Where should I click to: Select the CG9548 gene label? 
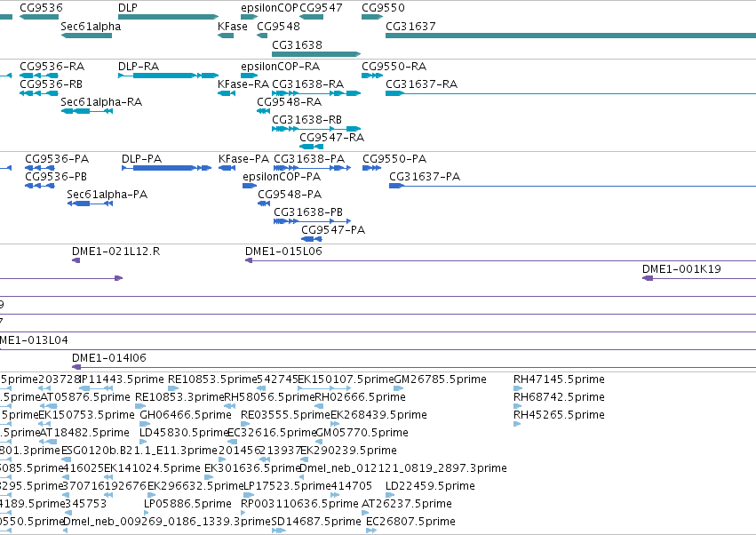coord(278,26)
